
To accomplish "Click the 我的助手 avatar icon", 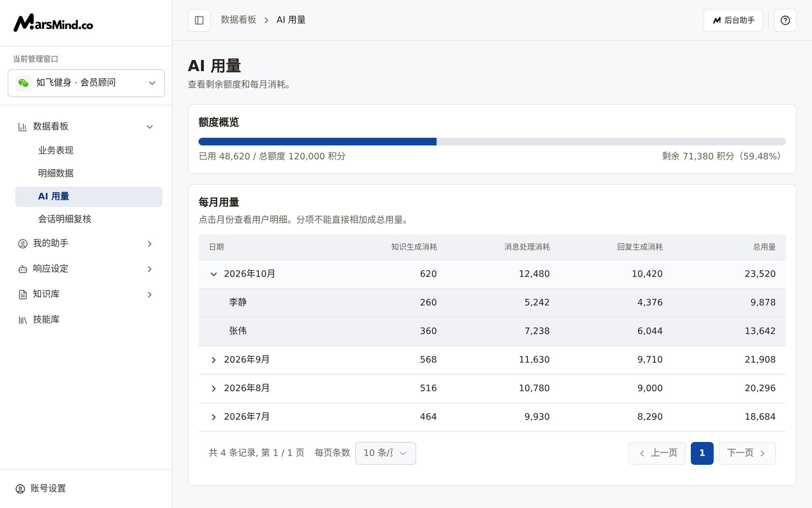I will [23, 244].
